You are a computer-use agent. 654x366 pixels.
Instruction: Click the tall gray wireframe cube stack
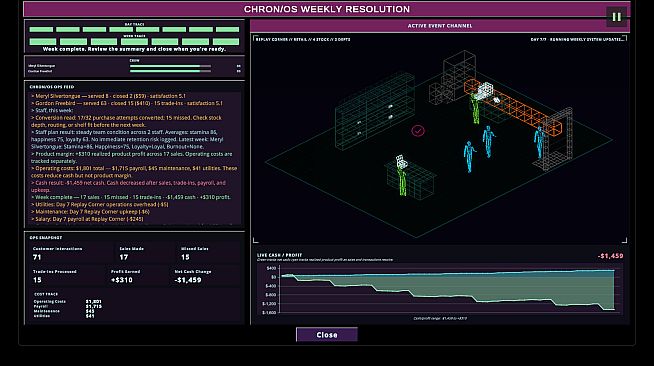point(459,73)
